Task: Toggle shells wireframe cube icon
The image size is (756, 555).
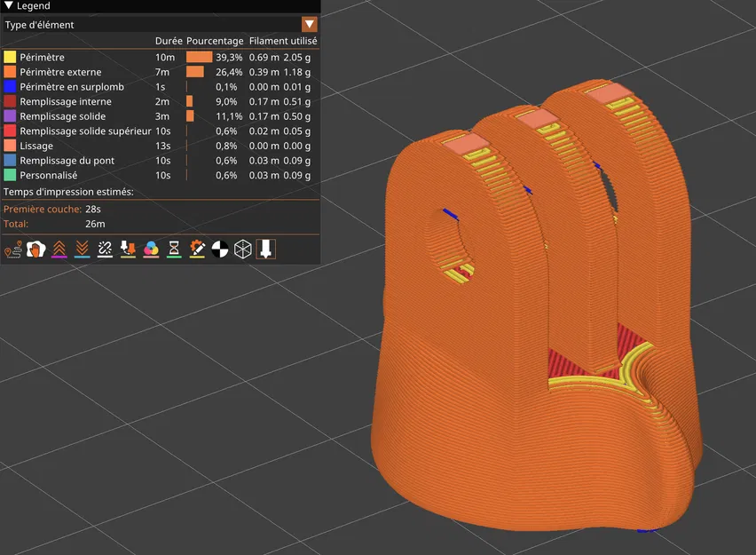Action: [x=242, y=249]
